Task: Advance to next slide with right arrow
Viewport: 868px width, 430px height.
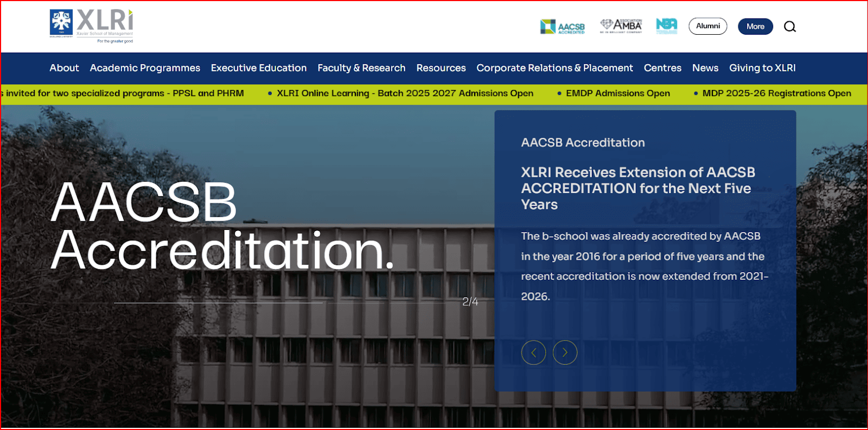Action: (565, 352)
